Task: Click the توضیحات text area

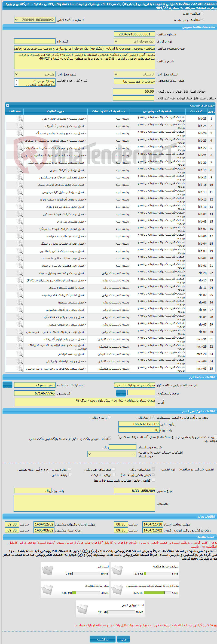Action: tap(84, 503)
